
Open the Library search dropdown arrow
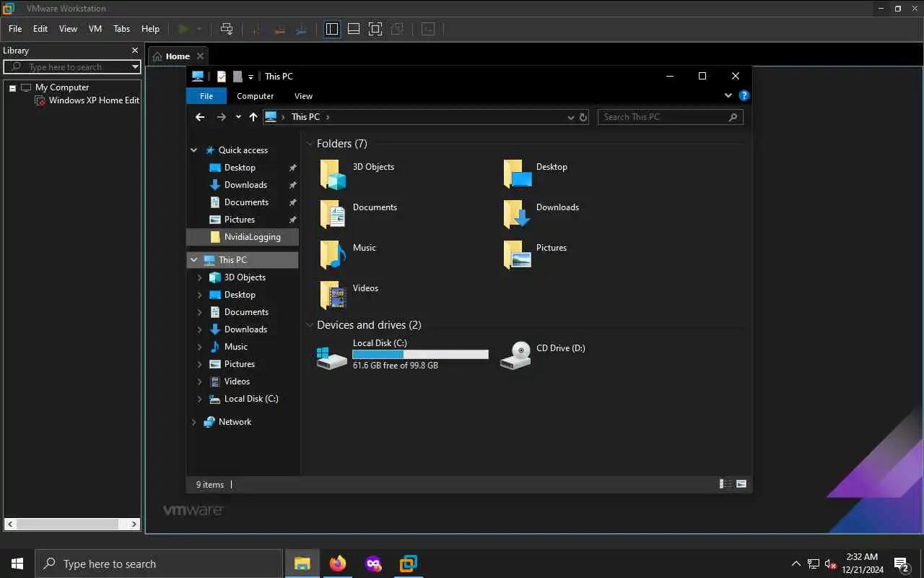tap(135, 66)
